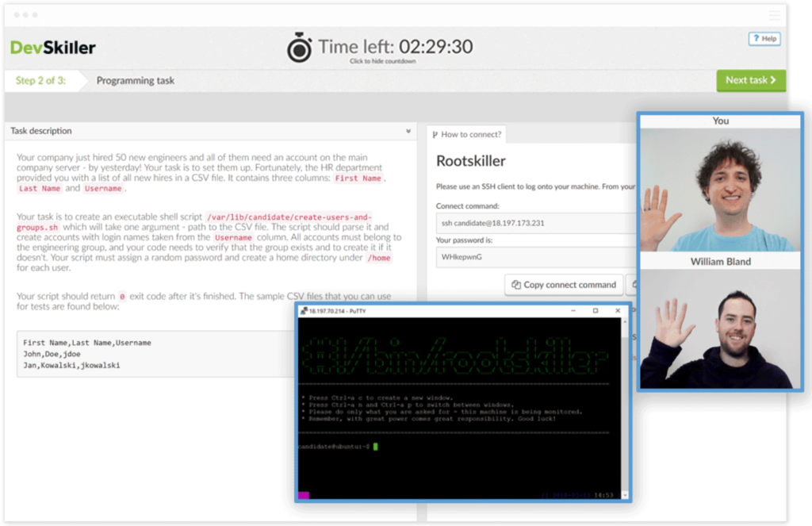Screen dimensions: 812x526
Task: Click the ssh connect command field
Action: tap(535, 223)
